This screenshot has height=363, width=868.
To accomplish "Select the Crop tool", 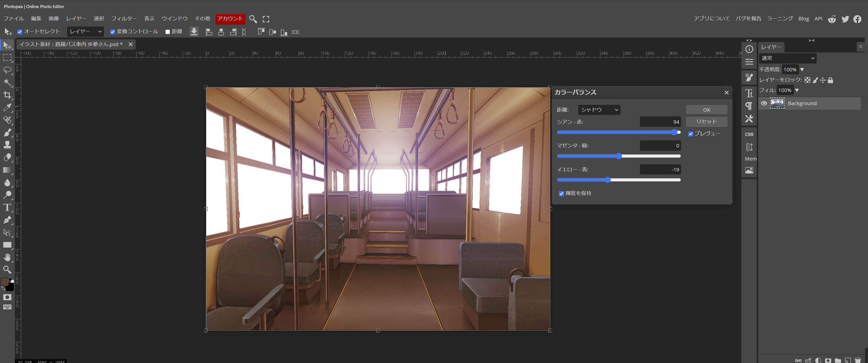I will pyautogui.click(x=7, y=95).
